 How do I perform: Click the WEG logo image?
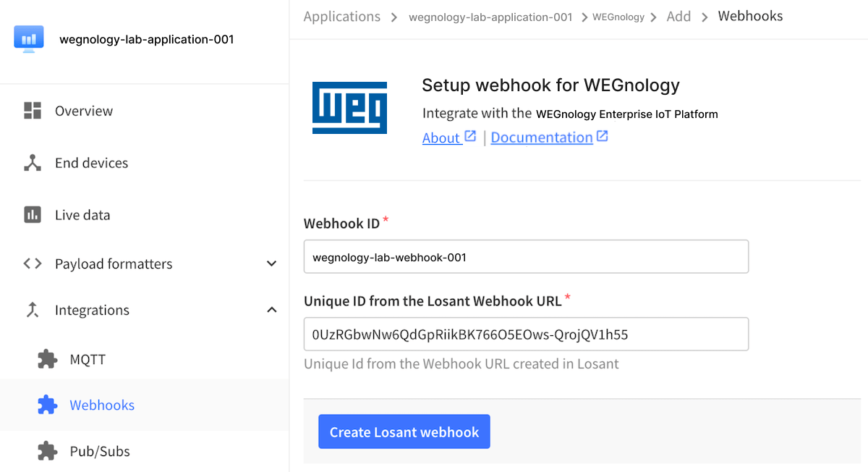(x=349, y=108)
